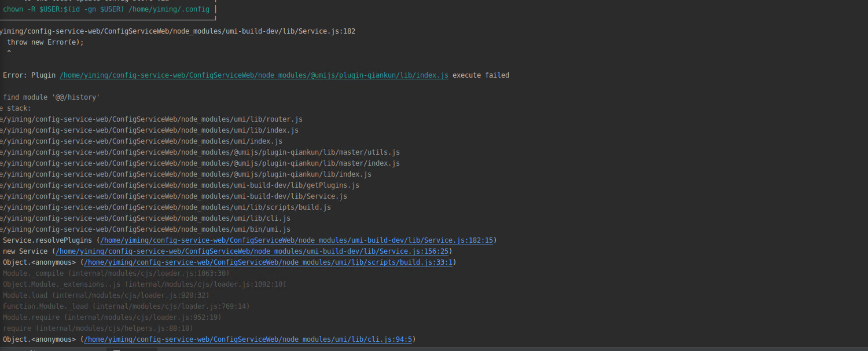This screenshot has height=351, width=868.
Task: Click the stack line ending in plugin-qiankun/lib/index.js
Action: pos(186,174)
